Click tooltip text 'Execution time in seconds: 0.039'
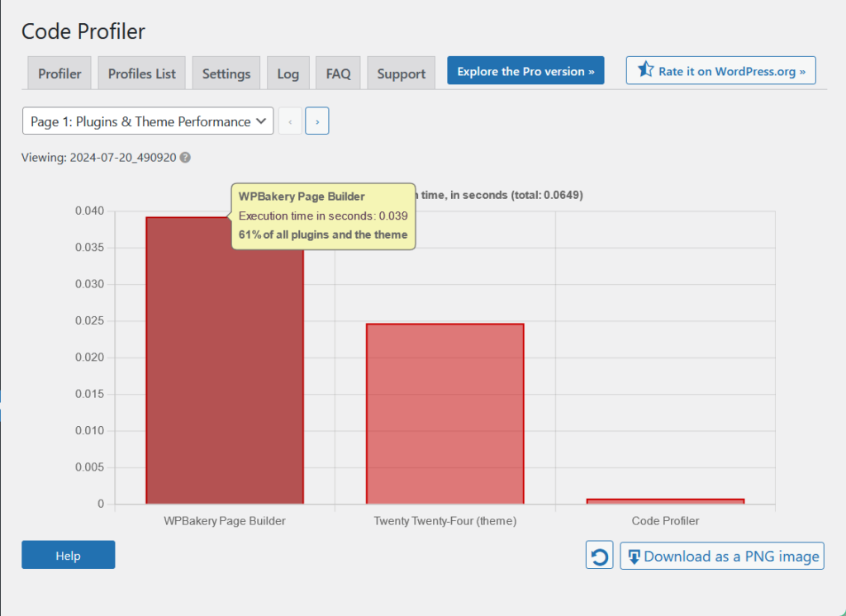Image resolution: width=846 pixels, height=616 pixels. [323, 216]
